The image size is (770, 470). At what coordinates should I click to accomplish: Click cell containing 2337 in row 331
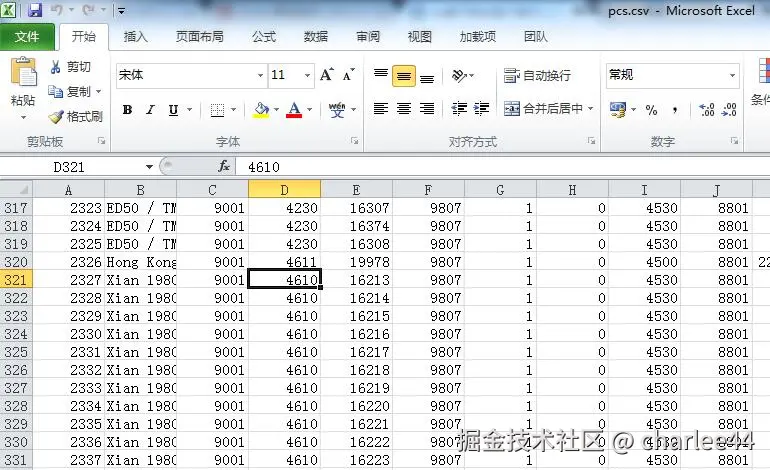pyautogui.click(x=69, y=460)
